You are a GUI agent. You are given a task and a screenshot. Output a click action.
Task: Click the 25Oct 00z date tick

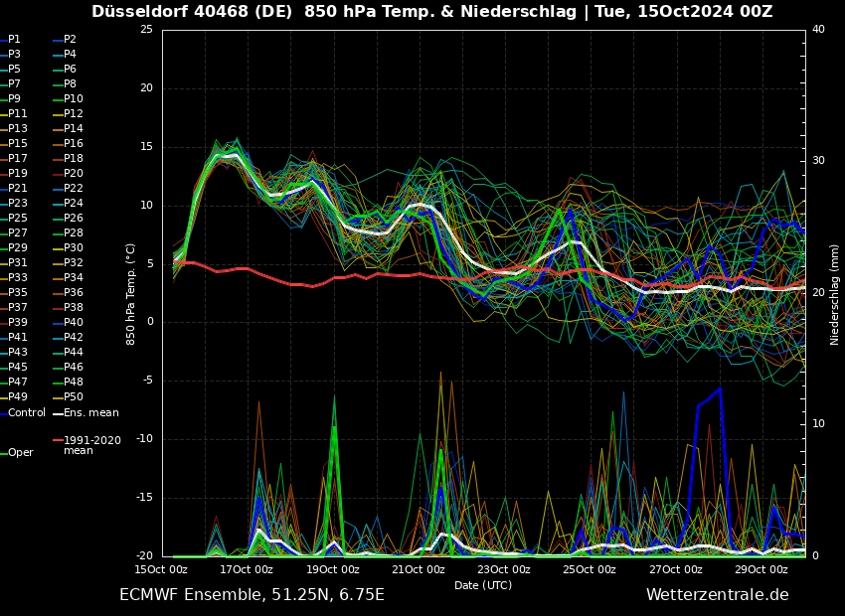pyautogui.click(x=590, y=569)
